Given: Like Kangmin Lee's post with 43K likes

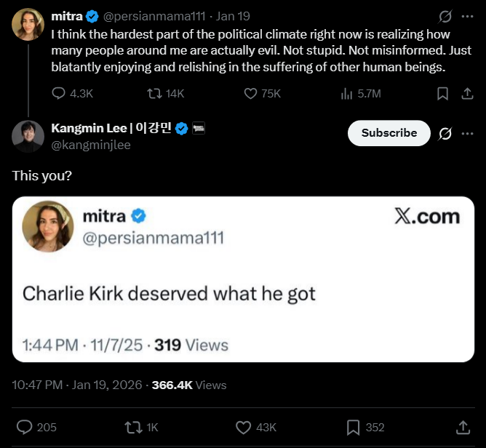Looking at the screenshot, I should pos(244,427).
